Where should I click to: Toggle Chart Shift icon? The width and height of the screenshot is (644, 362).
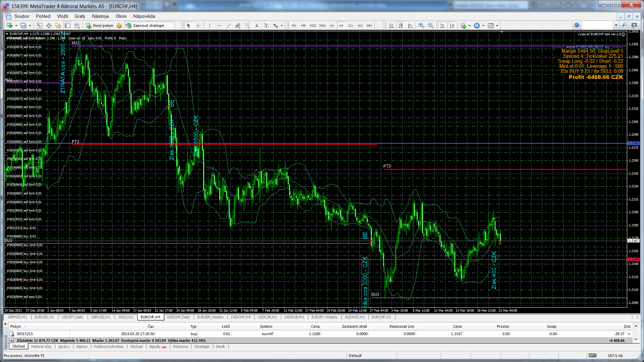[x=452, y=26]
